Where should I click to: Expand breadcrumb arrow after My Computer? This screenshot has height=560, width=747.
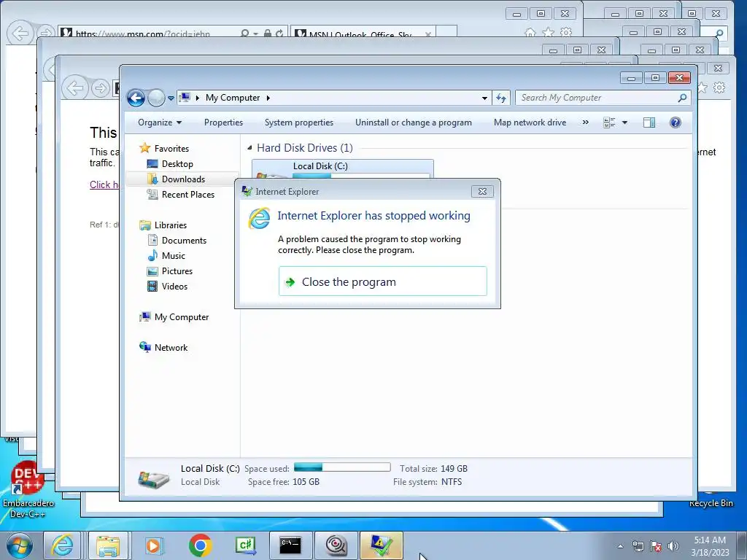(x=268, y=98)
